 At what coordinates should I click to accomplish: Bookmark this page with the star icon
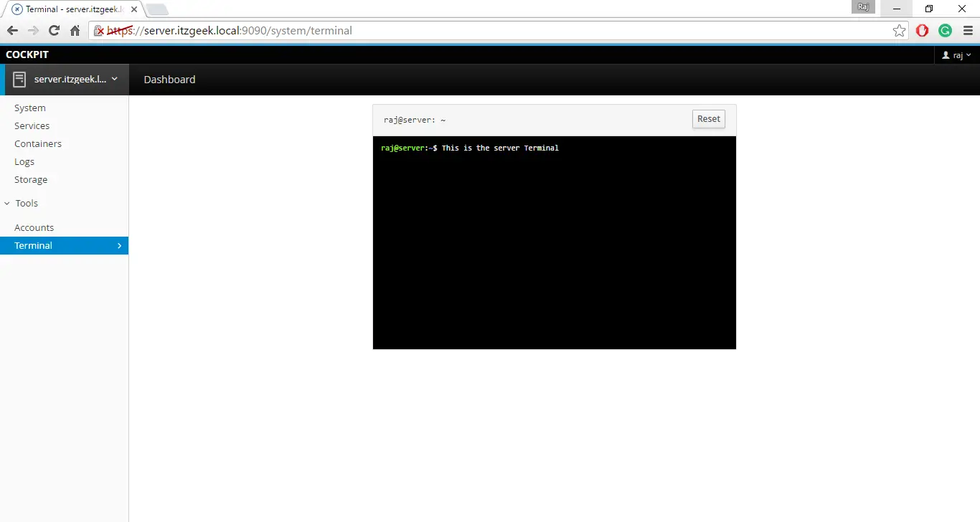tap(899, 31)
